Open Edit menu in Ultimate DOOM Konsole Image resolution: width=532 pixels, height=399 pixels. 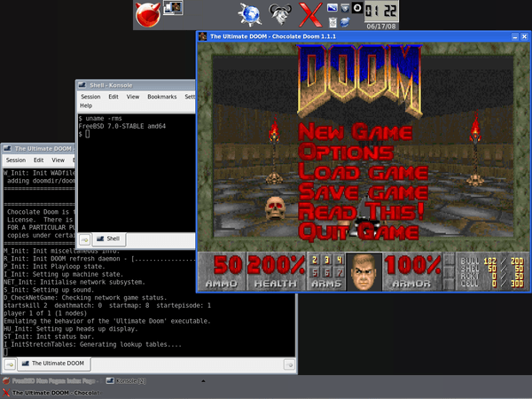[x=38, y=160]
